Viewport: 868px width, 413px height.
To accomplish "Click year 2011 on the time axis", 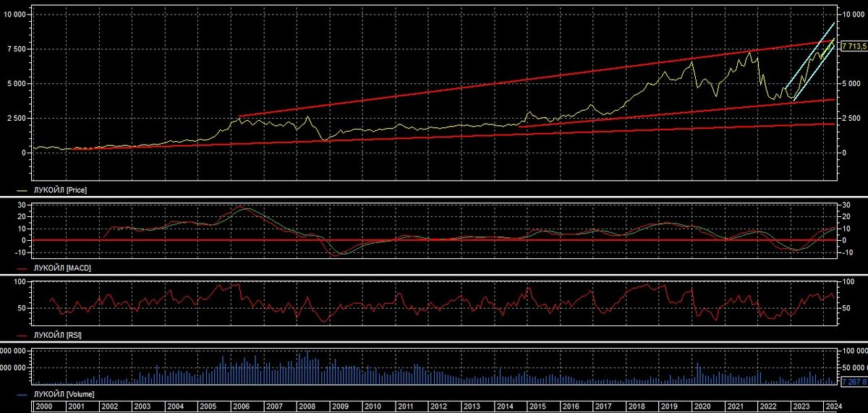I will (x=407, y=407).
